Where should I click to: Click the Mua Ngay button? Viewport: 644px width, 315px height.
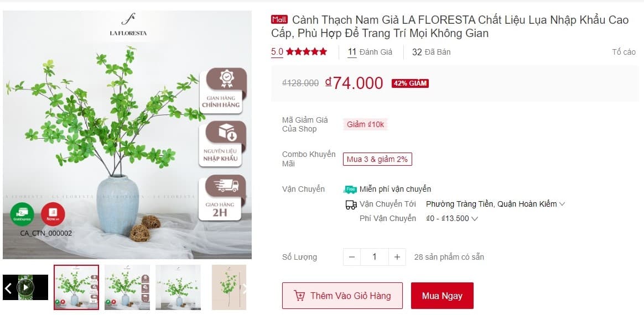tap(442, 296)
